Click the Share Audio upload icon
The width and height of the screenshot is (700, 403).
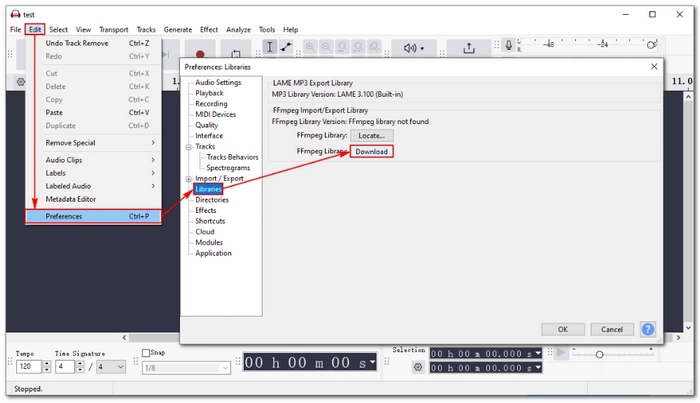469,48
